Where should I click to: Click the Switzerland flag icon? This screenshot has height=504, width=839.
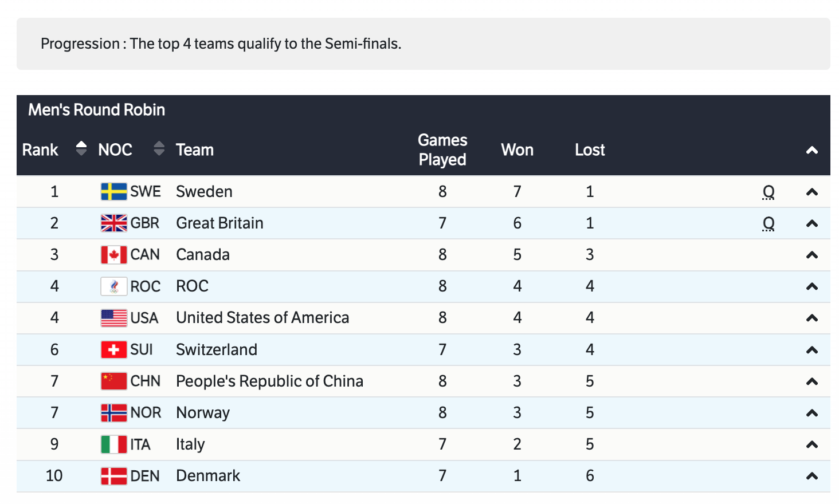(x=113, y=349)
